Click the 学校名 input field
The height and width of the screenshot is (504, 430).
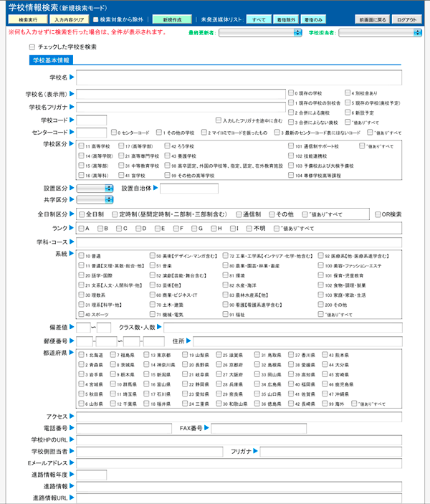coord(239,77)
